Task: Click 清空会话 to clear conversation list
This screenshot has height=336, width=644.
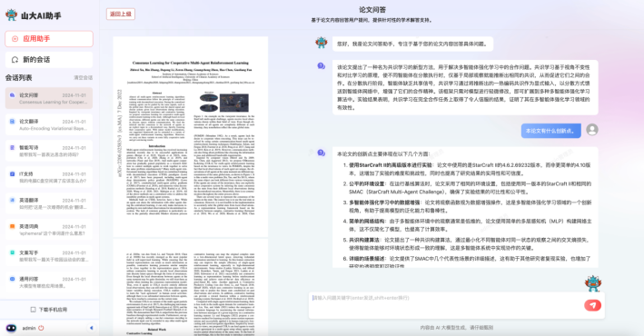Action: pyautogui.click(x=83, y=77)
